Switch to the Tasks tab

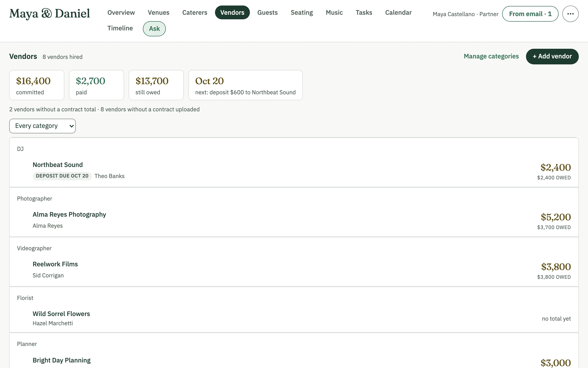pyautogui.click(x=364, y=12)
